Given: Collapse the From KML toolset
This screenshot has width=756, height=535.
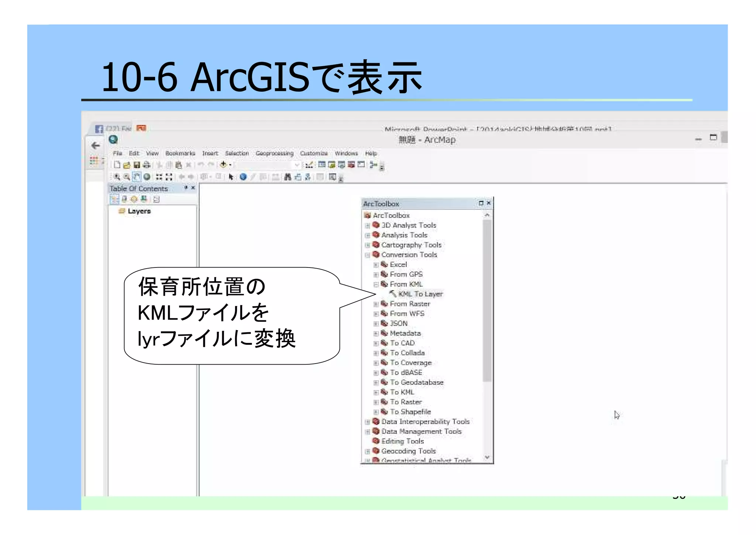Looking at the screenshot, I should click(376, 284).
